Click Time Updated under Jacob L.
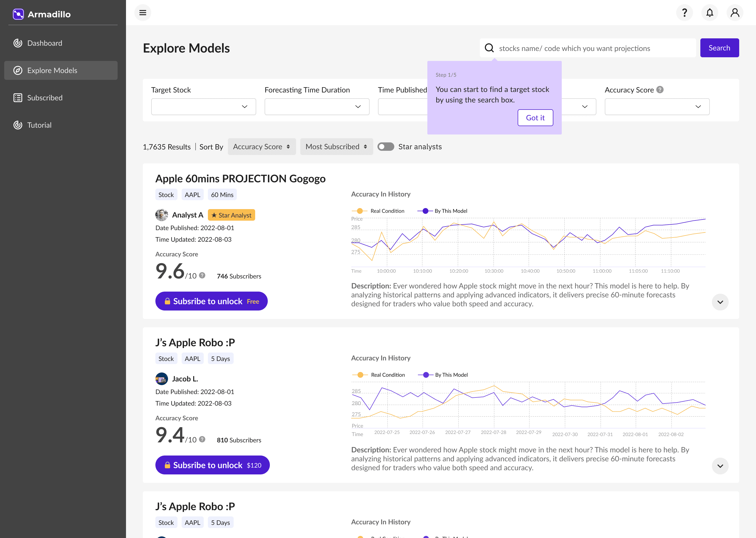The width and height of the screenshot is (756, 538). [x=193, y=403]
